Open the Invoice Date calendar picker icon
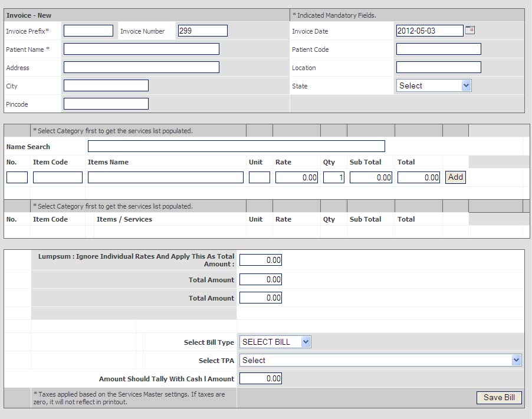 click(x=470, y=30)
